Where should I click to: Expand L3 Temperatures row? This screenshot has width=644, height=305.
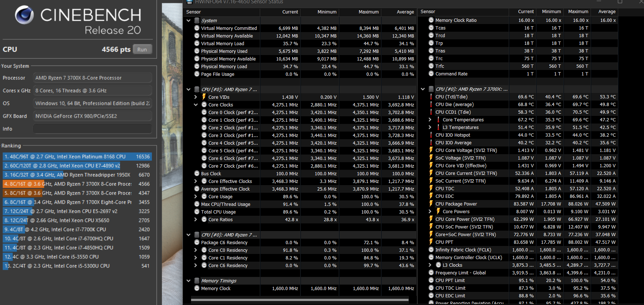430,127
